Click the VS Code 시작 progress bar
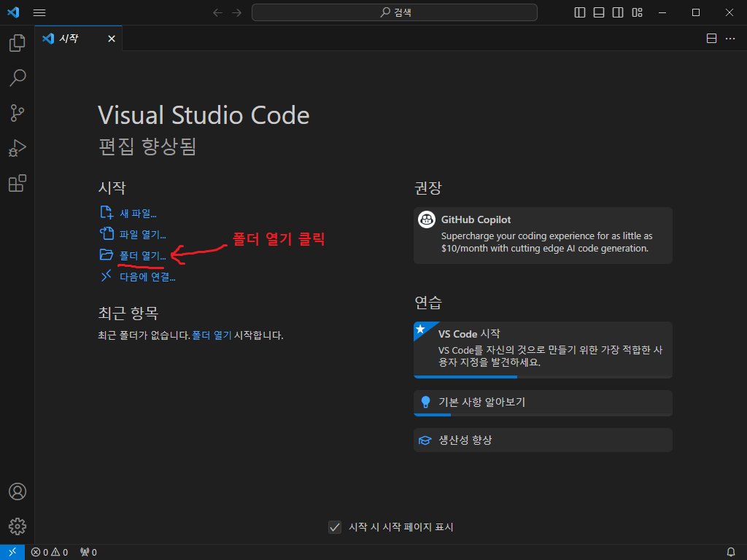The height and width of the screenshot is (560, 747). pyautogui.click(x=543, y=377)
